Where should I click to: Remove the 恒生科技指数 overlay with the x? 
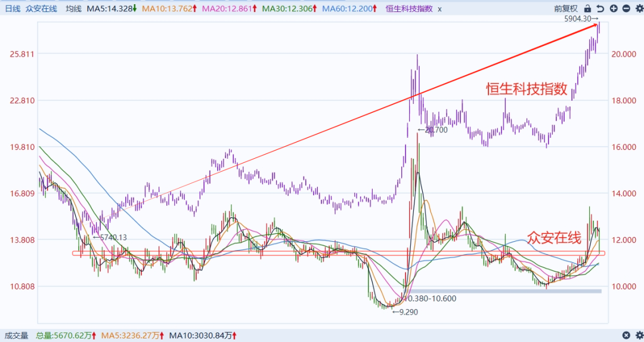pyautogui.click(x=439, y=9)
